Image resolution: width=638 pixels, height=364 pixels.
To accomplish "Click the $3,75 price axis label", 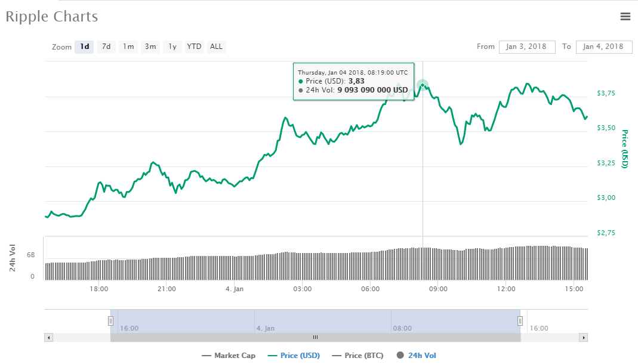I will click(x=606, y=94).
